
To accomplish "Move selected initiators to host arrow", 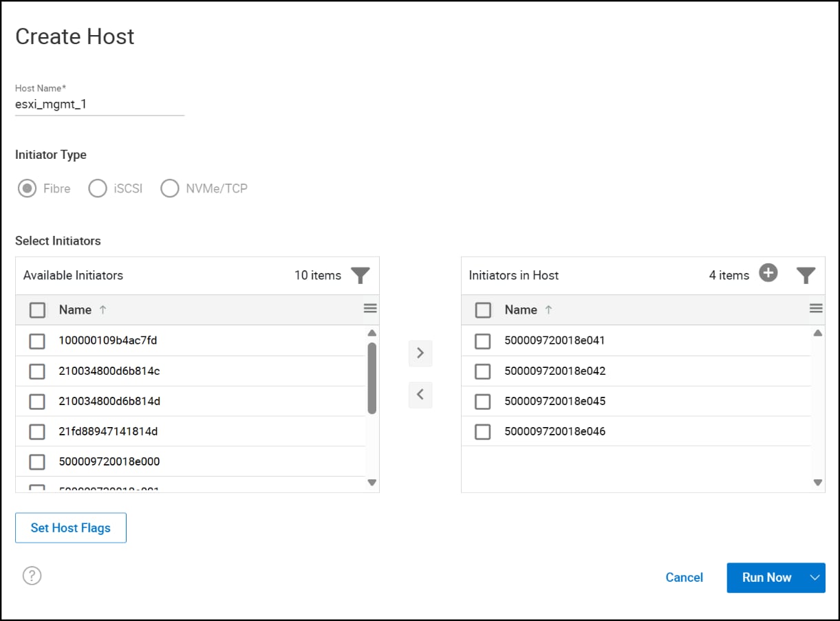I will pyautogui.click(x=420, y=353).
